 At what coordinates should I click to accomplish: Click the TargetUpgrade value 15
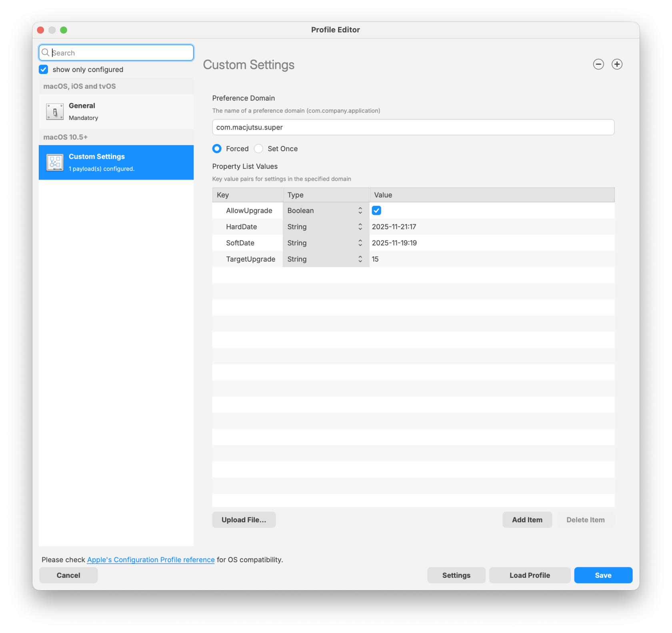point(375,259)
